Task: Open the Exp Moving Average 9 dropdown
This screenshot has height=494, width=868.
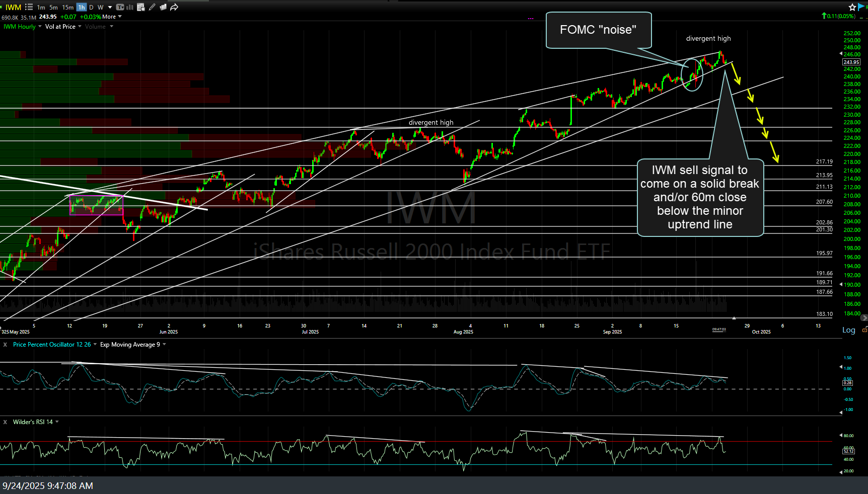Action: tap(130, 344)
